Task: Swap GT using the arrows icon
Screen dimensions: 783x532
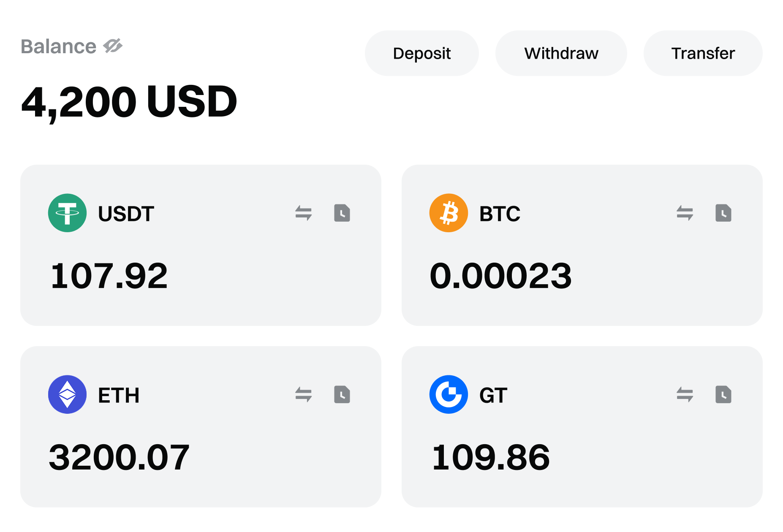Action: click(685, 394)
